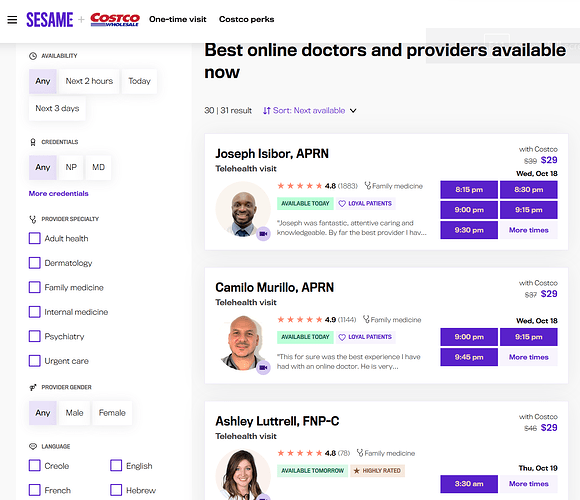Open the More credentials link
Viewport: 580px width, 500px height.
point(58,193)
